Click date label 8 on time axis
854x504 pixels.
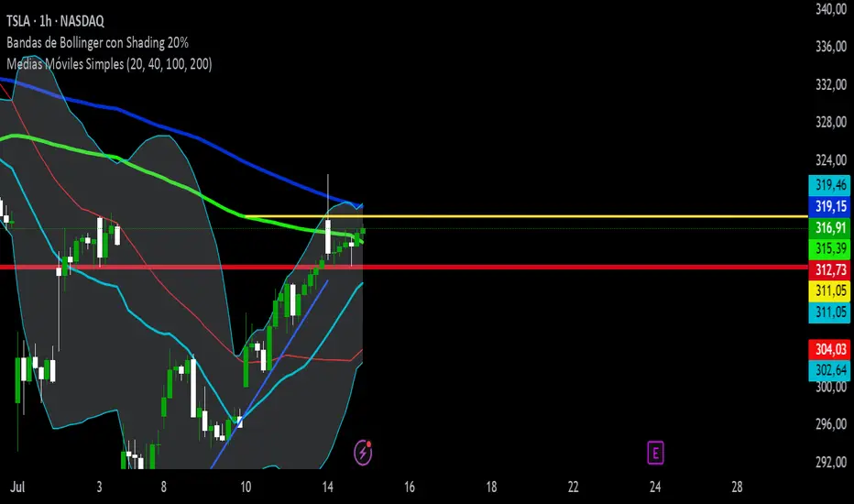point(163,487)
